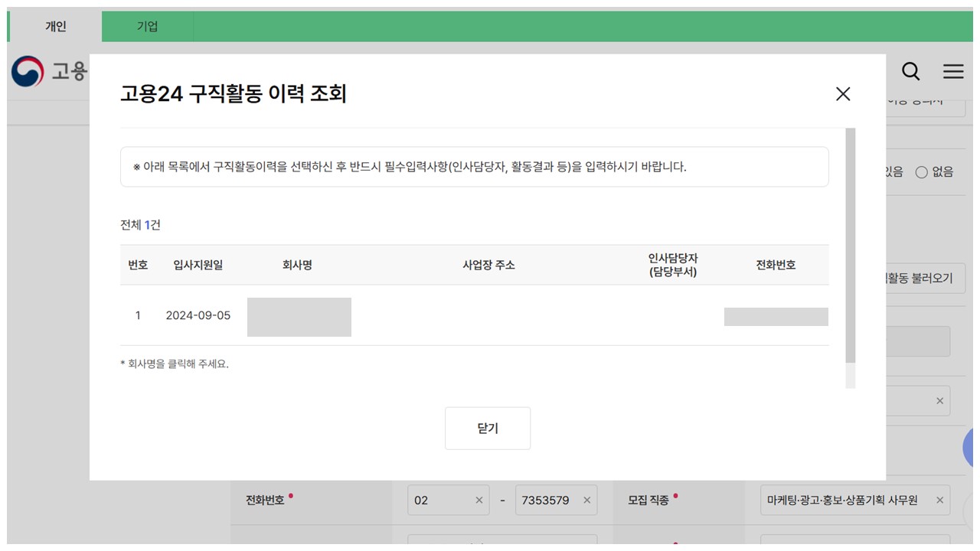The image size is (980, 551).
Task: Clear the 7353579 phone number field
Action: click(587, 500)
